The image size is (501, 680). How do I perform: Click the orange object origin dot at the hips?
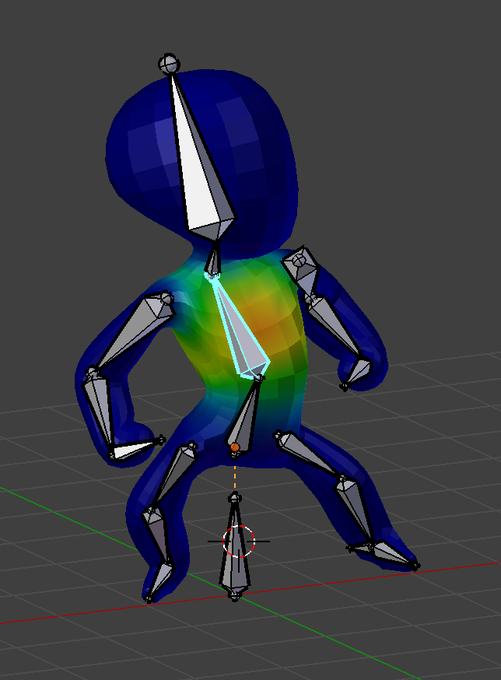point(235,447)
